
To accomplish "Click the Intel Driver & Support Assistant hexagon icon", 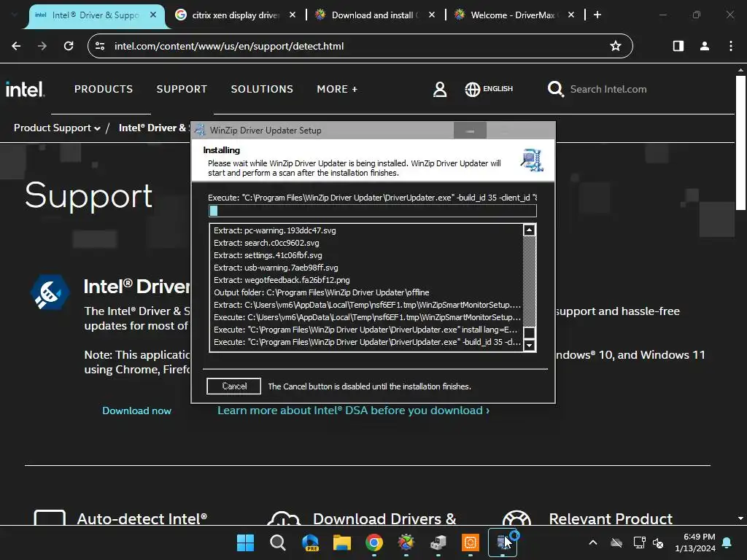I will [50, 292].
